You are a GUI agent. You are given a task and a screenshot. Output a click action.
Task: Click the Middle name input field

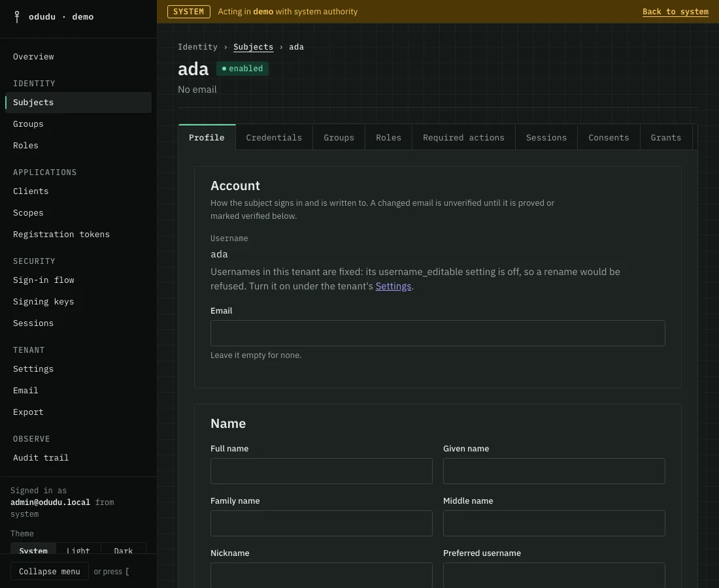tap(554, 523)
